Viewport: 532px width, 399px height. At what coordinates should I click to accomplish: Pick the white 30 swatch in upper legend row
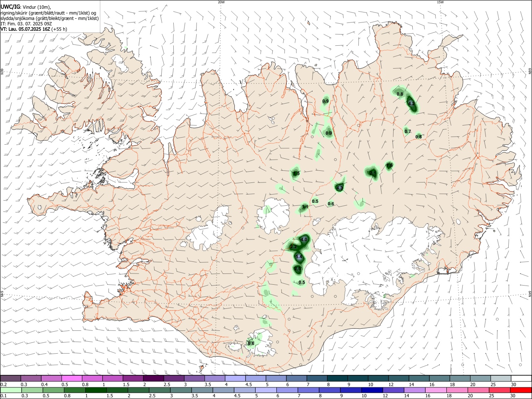[x=521, y=378]
